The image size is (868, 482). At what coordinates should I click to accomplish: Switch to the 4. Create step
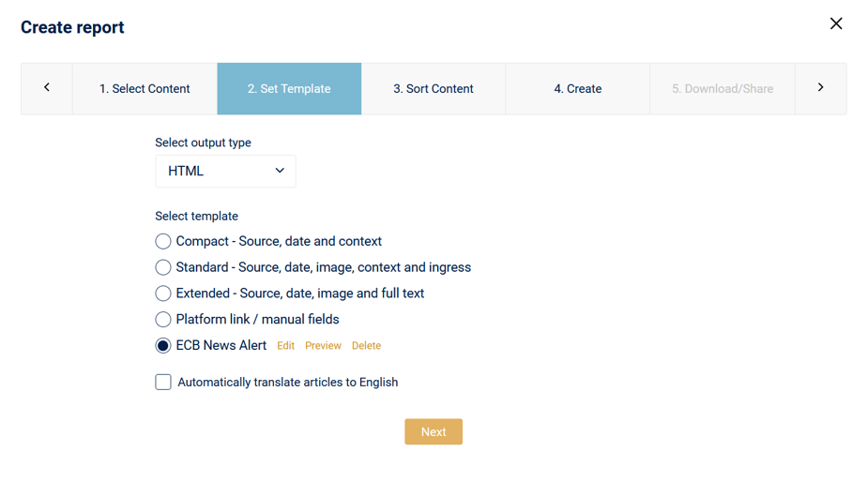[x=578, y=88]
